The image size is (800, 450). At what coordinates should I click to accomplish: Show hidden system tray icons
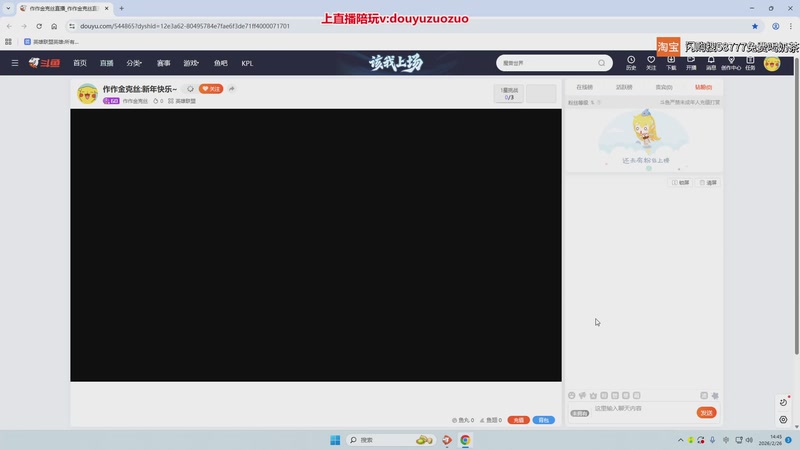click(x=680, y=440)
